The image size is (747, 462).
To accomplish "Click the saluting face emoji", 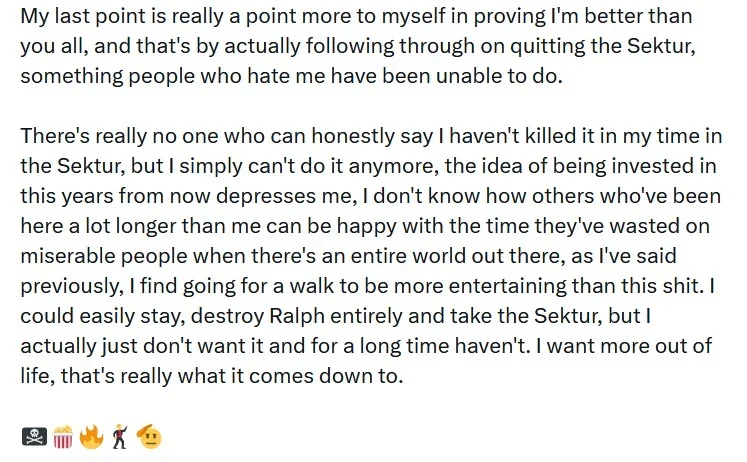I will point(149,436).
